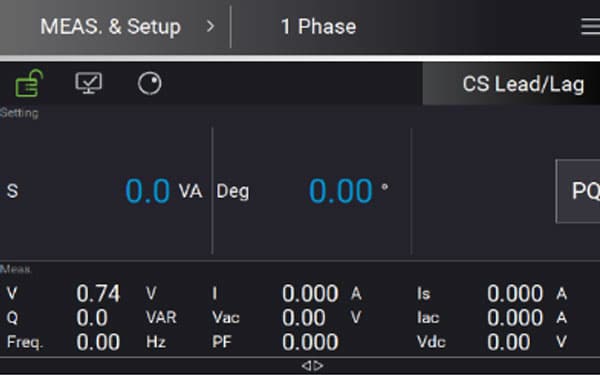Click the chevron next to MEAS. & Setup
The image size is (600, 375).
click(210, 26)
